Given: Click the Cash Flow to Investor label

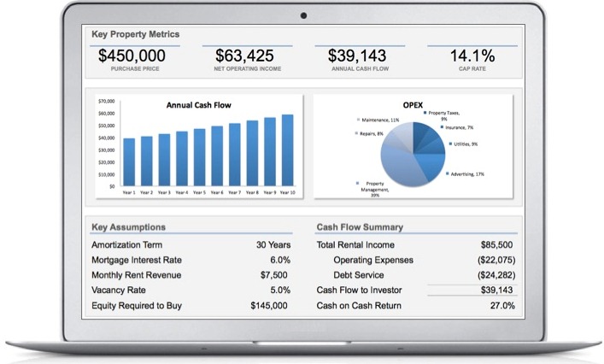Looking at the screenshot, I should (359, 290).
